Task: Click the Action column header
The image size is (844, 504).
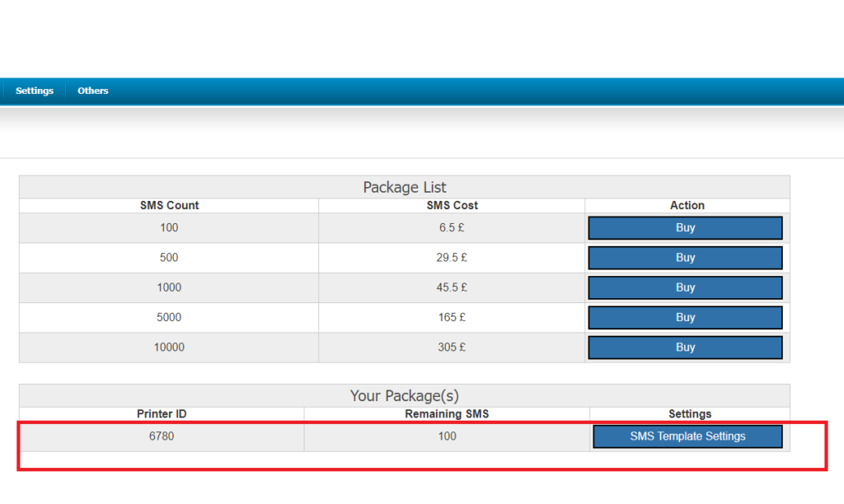Action: click(x=687, y=205)
